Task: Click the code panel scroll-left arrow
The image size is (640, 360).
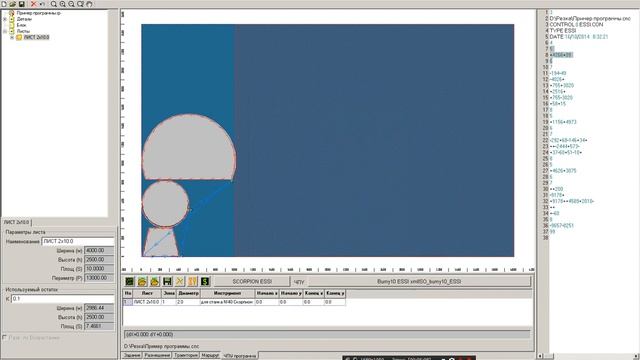Action: 540,356
